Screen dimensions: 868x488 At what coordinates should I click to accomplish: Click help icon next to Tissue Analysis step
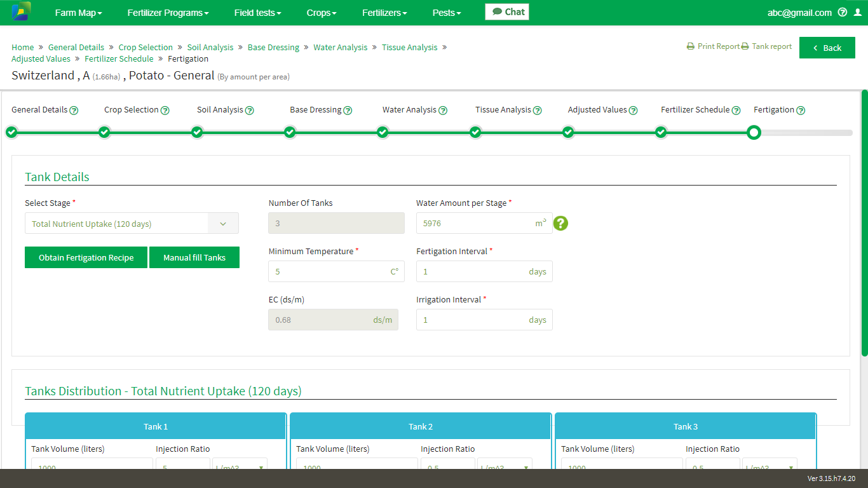[538, 110]
